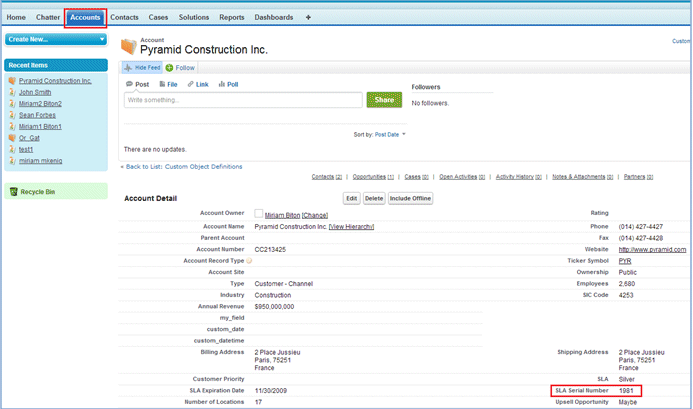The width and height of the screenshot is (693, 409).
Task: Click the Write something text box
Action: point(243,100)
